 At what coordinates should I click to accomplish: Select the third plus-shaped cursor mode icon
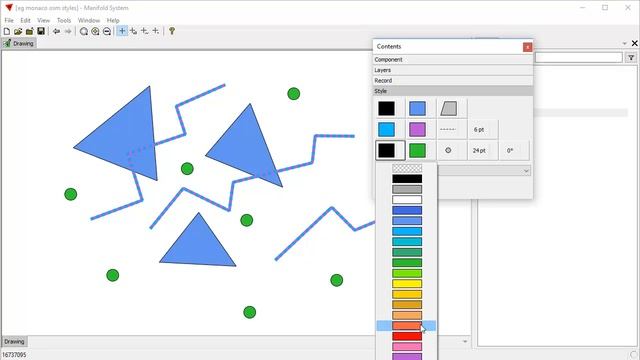tap(144, 31)
